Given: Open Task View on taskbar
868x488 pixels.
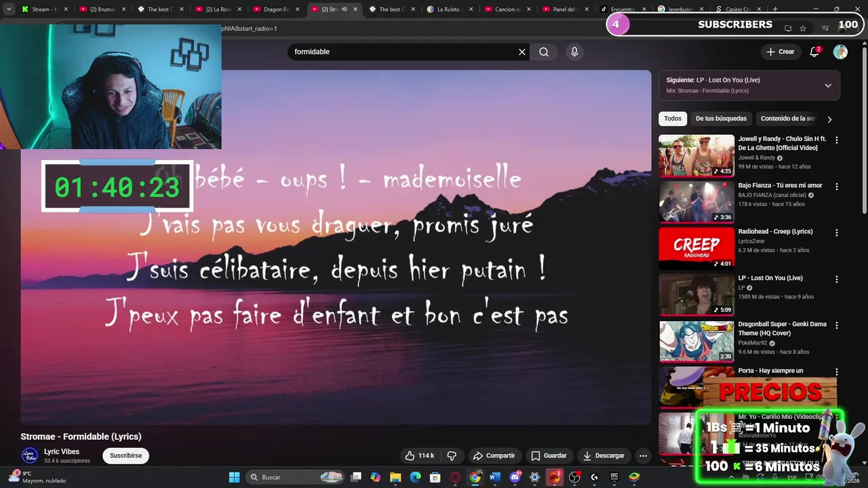Looking at the screenshot, I should click(x=356, y=477).
